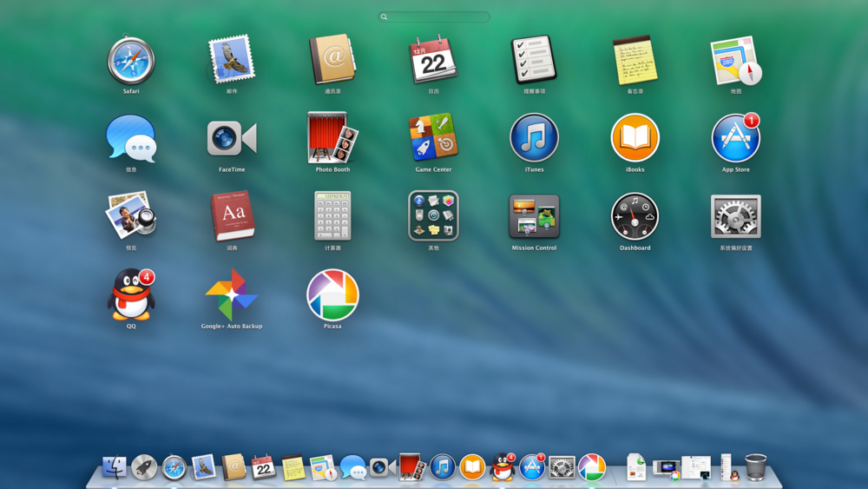Open Maps from the Dock
This screenshot has width=868, height=489.
click(x=323, y=467)
